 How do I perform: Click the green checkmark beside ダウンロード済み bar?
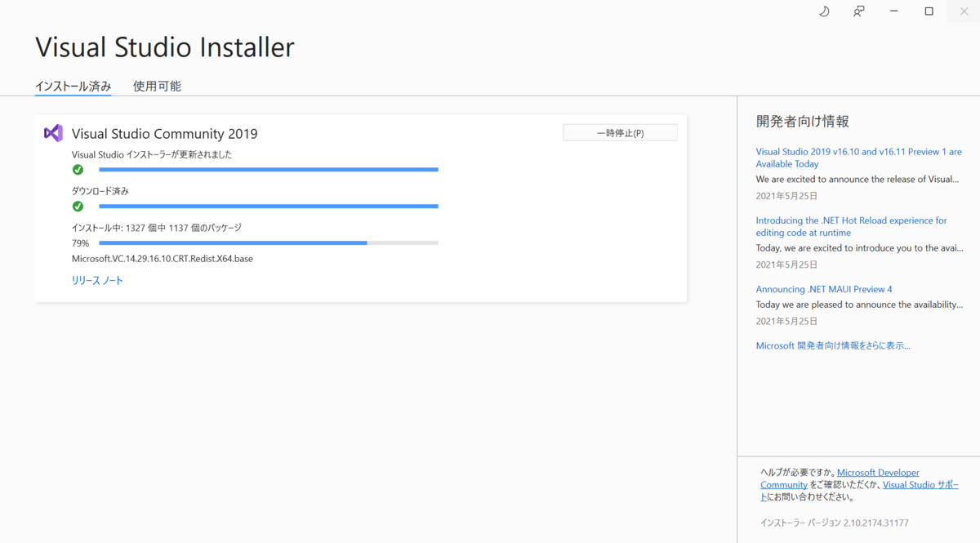(78, 206)
